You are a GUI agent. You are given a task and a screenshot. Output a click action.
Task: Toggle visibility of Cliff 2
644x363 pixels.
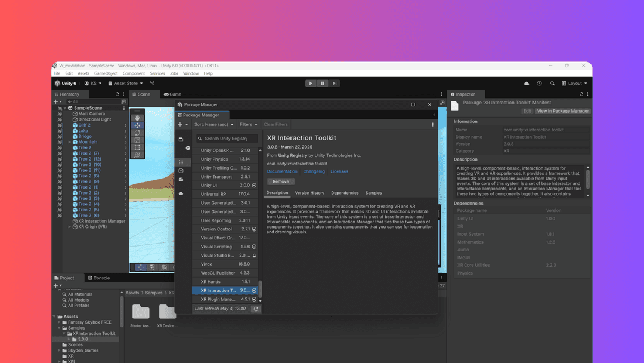pos(60,125)
